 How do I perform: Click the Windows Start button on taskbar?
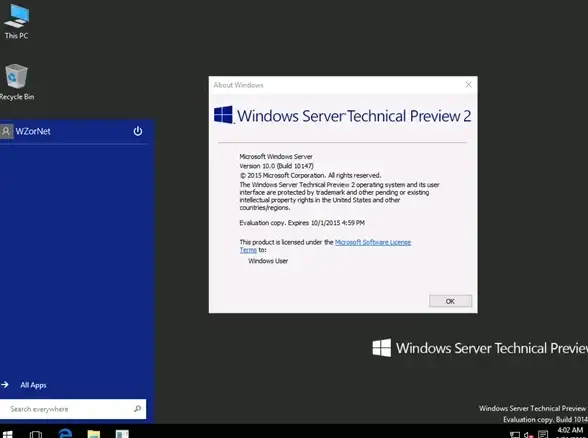point(8,434)
